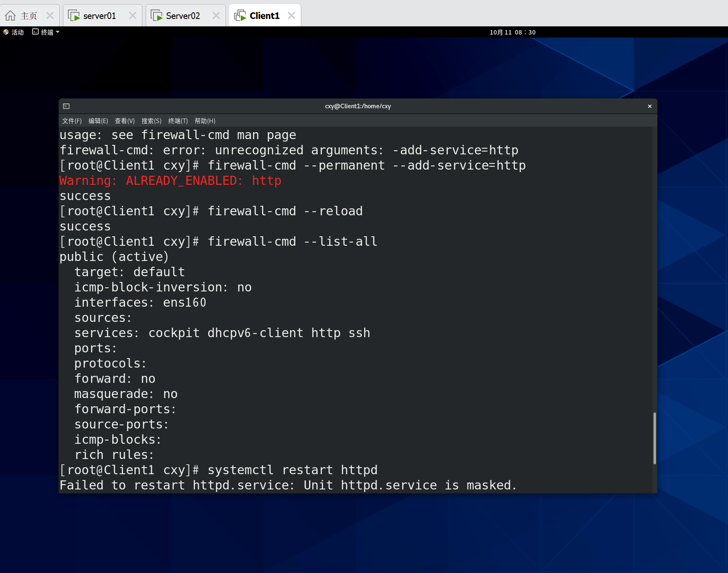Click the terminal vertical scrollbar thumb

click(654, 438)
